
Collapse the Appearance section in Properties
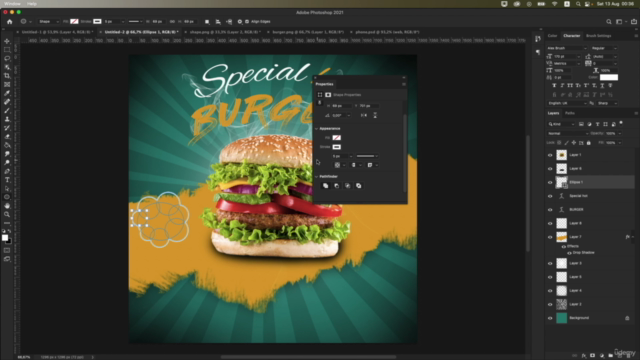[x=316, y=129]
